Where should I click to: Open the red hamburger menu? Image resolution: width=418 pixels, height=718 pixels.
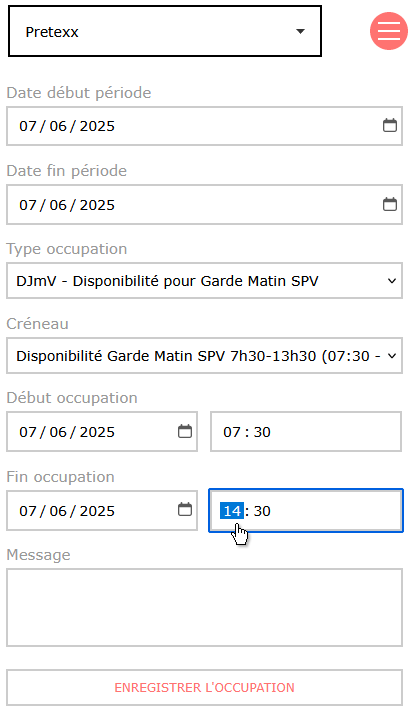point(389,31)
